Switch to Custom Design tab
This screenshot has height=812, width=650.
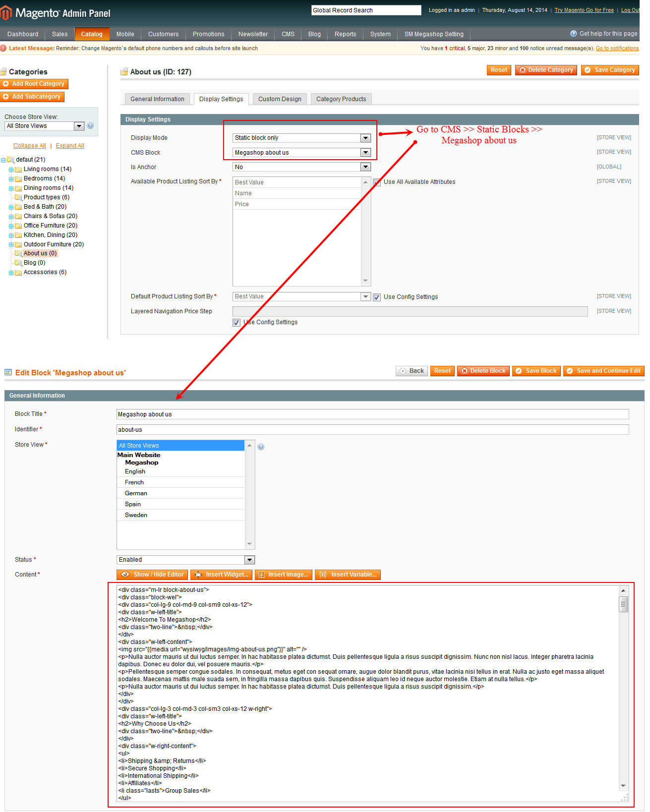tap(280, 99)
